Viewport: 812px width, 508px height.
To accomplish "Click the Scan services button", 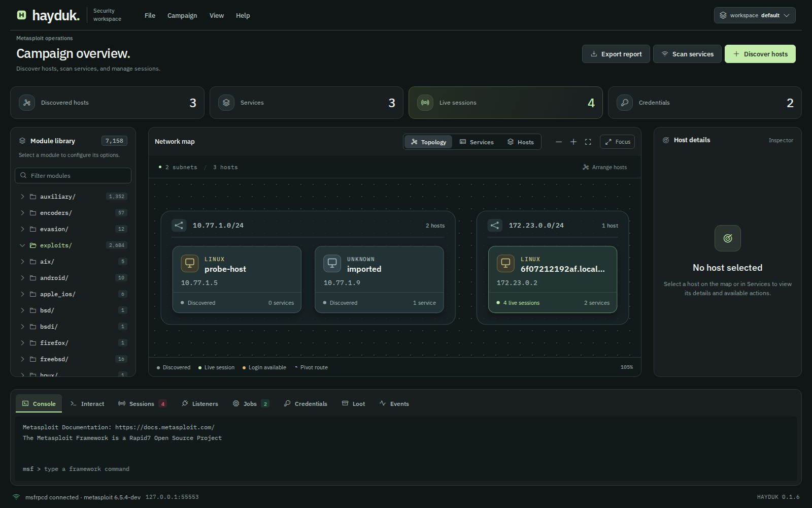I will [687, 54].
